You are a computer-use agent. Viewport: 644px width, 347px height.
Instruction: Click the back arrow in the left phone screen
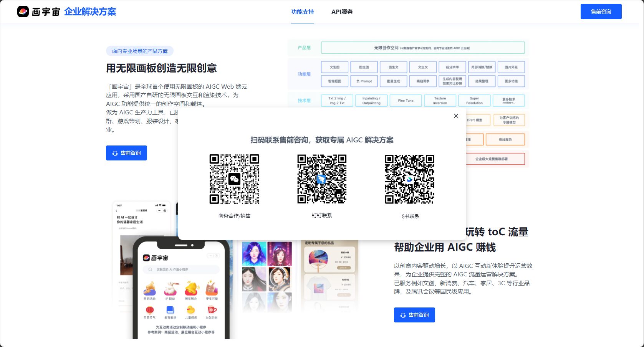(x=116, y=211)
